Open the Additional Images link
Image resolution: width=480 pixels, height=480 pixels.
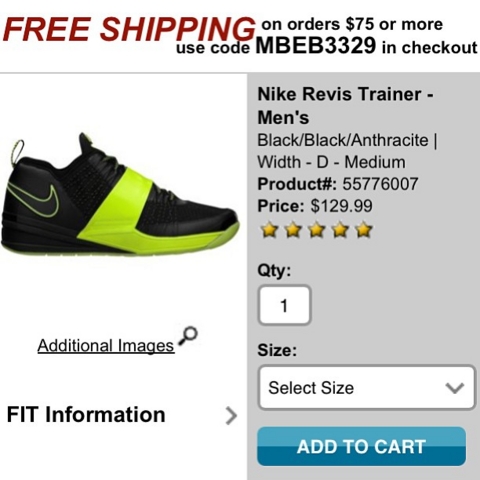106,345
